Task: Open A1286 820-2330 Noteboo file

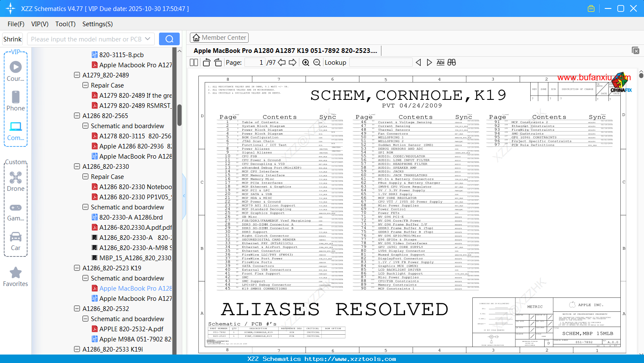Action: click(x=135, y=187)
